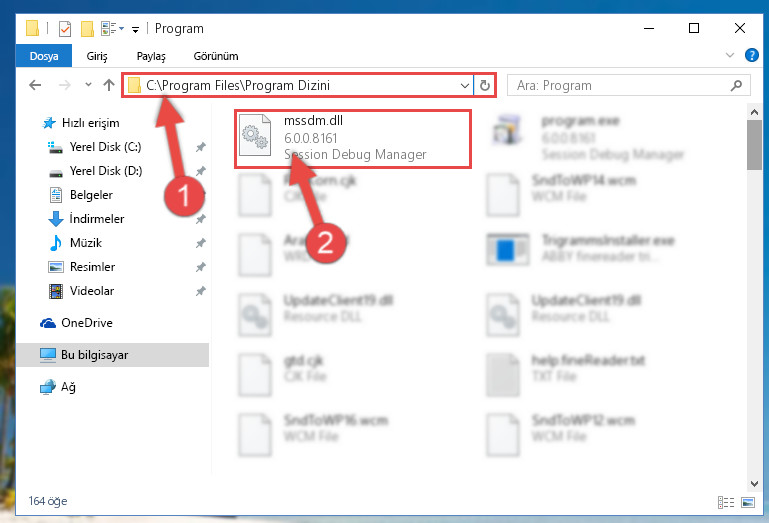Select the gtd.cjk file
This screenshot has height=523, width=769.
click(x=282, y=374)
